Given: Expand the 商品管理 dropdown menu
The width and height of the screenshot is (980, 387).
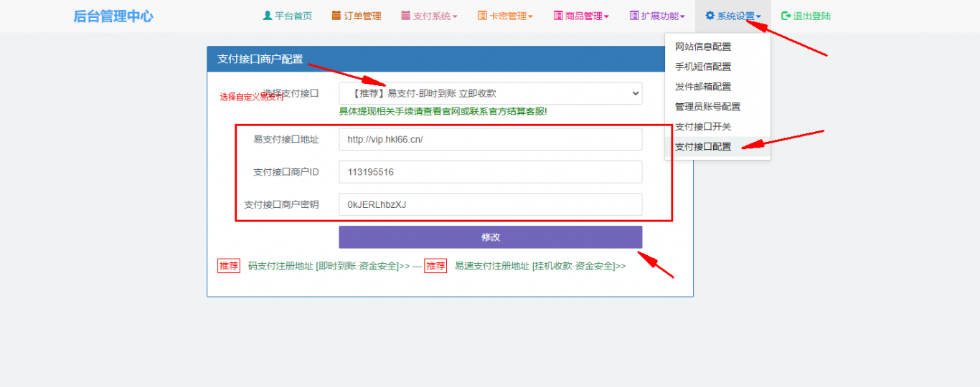Looking at the screenshot, I should click(606, 16).
